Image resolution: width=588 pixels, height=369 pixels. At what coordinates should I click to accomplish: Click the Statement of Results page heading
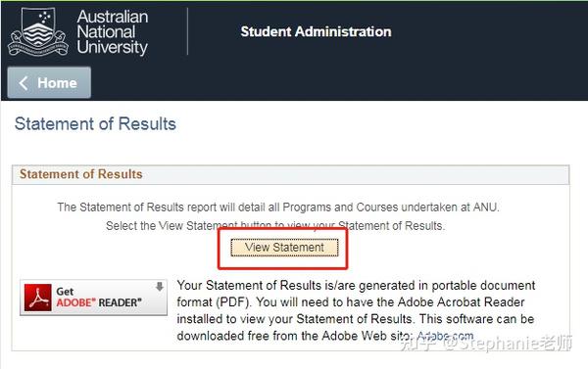point(95,124)
